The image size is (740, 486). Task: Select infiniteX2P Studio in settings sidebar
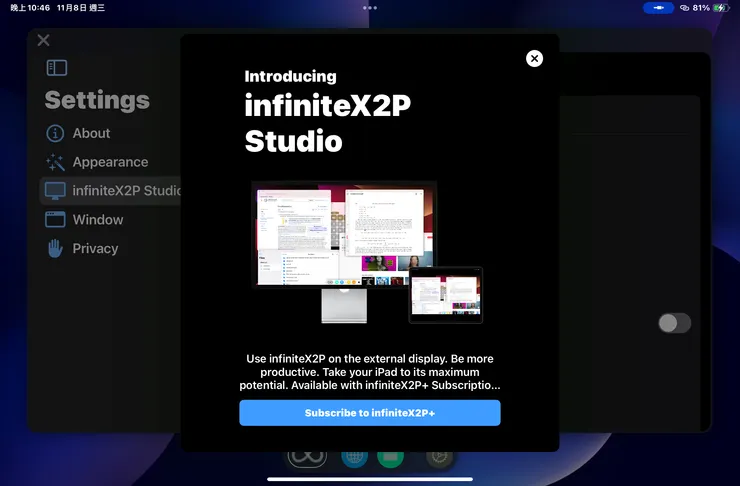110,191
